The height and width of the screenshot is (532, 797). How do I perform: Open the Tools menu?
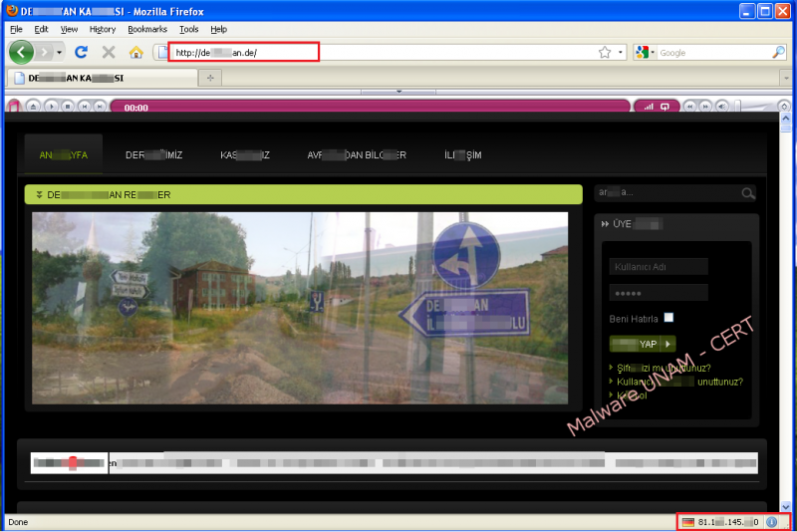tap(188, 30)
